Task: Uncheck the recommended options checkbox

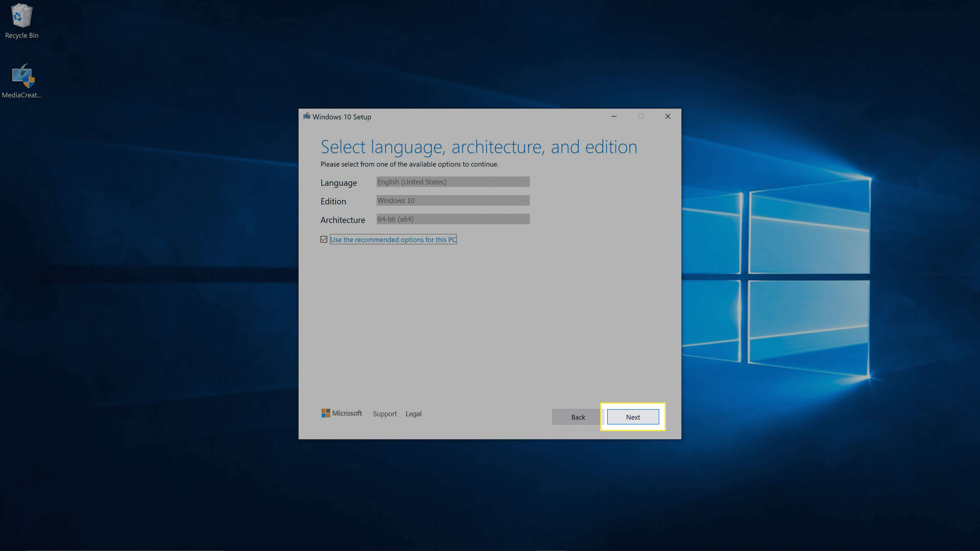Action: pos(324,239)
